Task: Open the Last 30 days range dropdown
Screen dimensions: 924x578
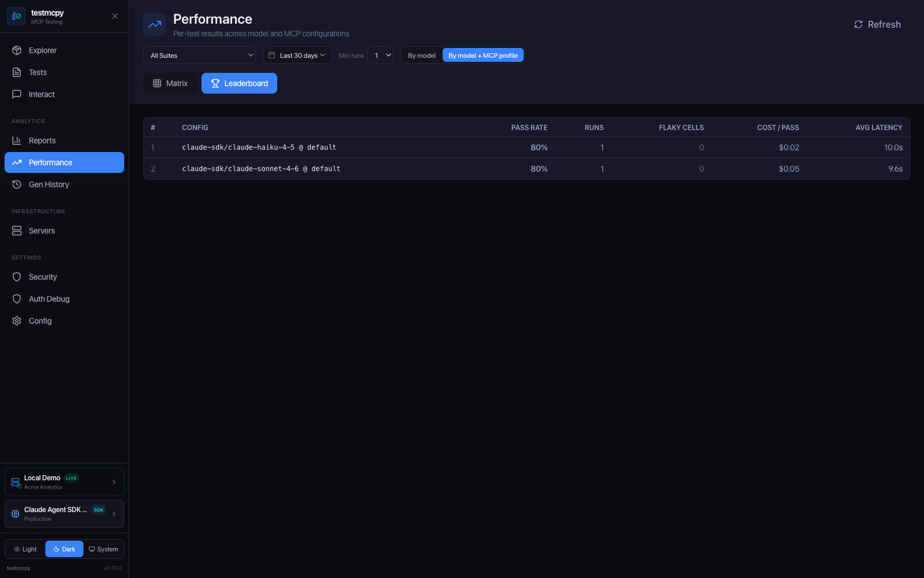Action: pyautogui.click(x=297, y=55)
